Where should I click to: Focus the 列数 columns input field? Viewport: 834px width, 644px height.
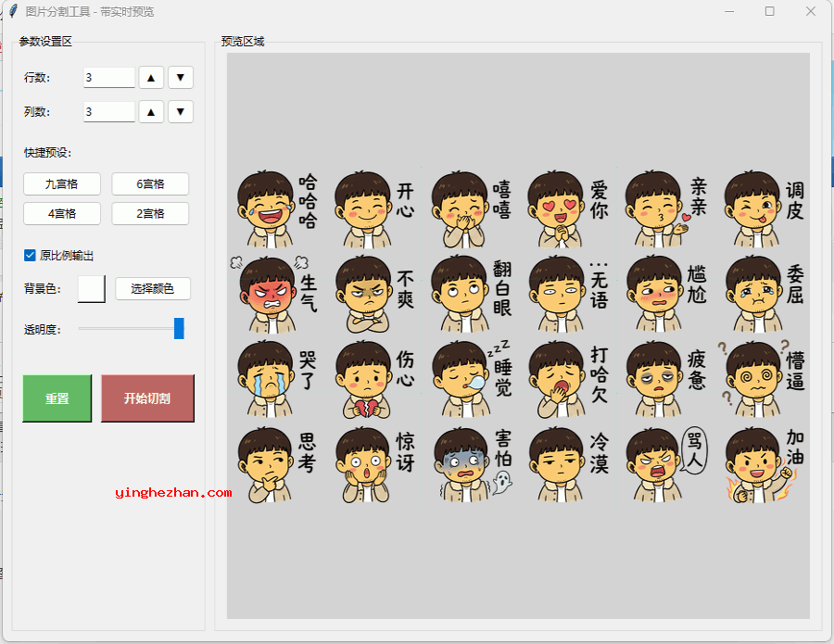tap(108, 112)
